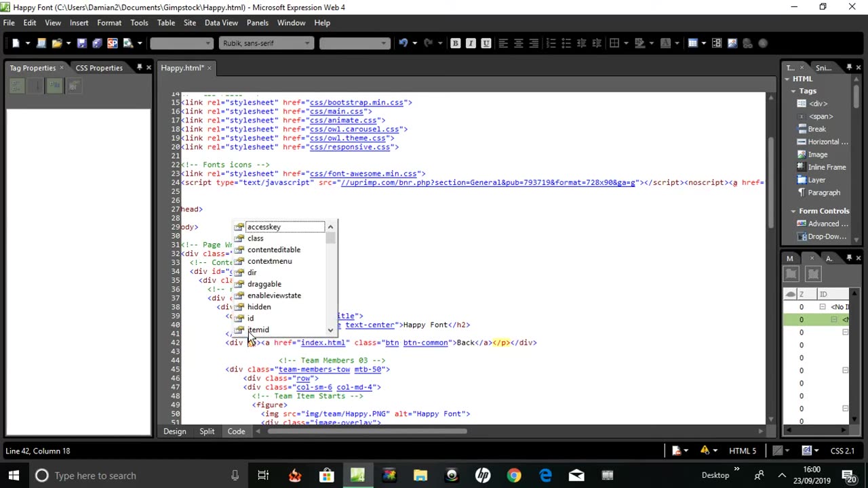This screenshot has height=488, width=868.
Task: Toggle auto-hide pin on Toolbox panel
Action: 848,68
